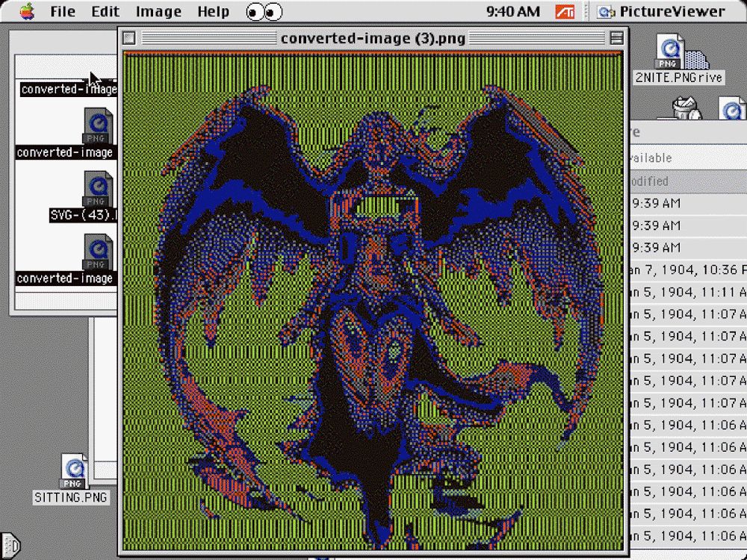Click the 9:40 AM menu bar clock
Screen dimensions: 747x560
512,12
